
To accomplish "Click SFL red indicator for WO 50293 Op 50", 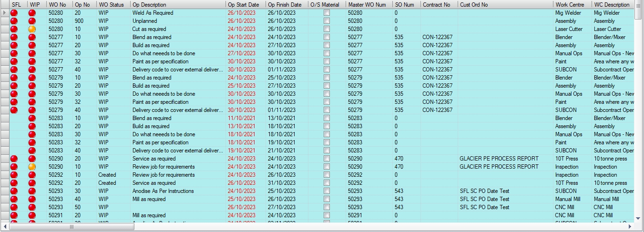I will 14,207.
